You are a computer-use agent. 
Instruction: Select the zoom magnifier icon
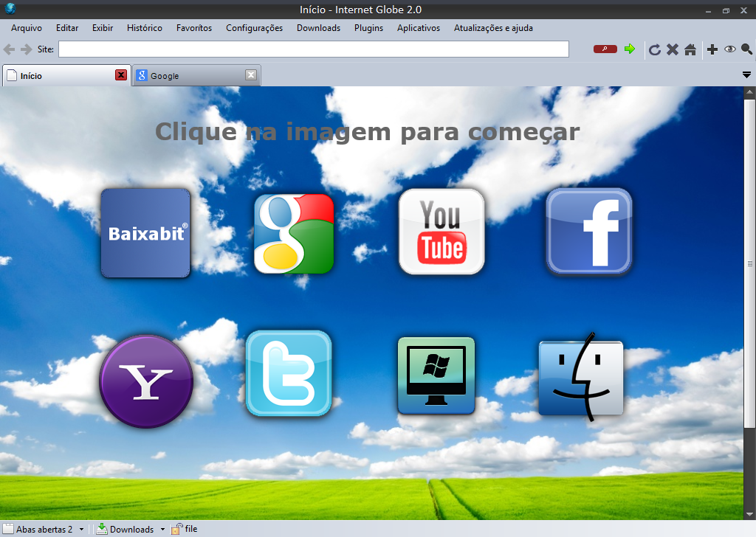coord(746,49)
